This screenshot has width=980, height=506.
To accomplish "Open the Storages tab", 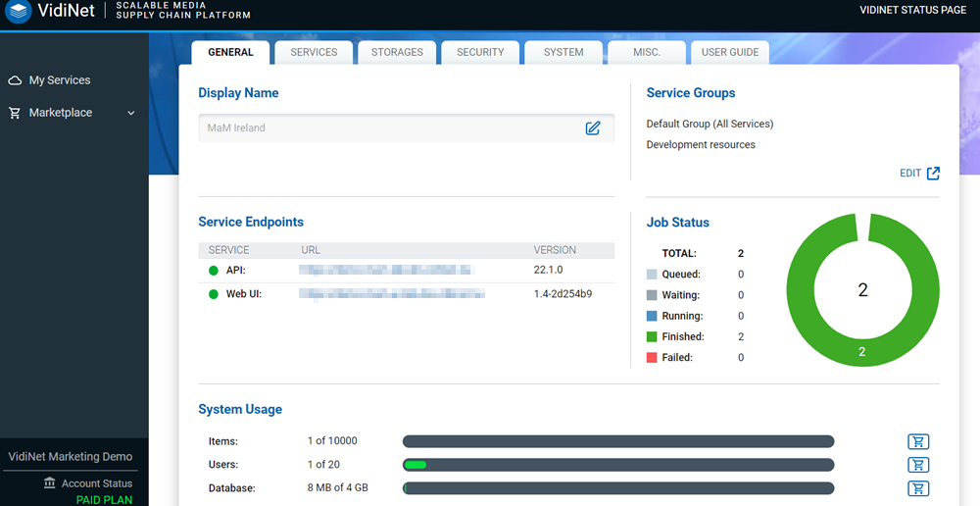I will click(x=397, y=52).
